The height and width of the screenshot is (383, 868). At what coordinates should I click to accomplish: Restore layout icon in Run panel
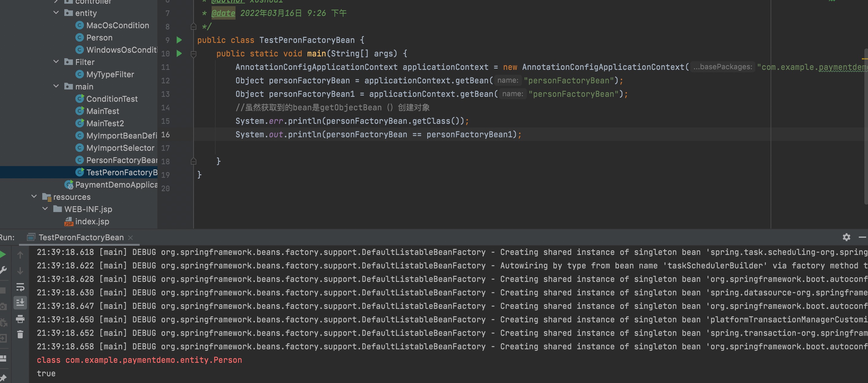point(3,358)
